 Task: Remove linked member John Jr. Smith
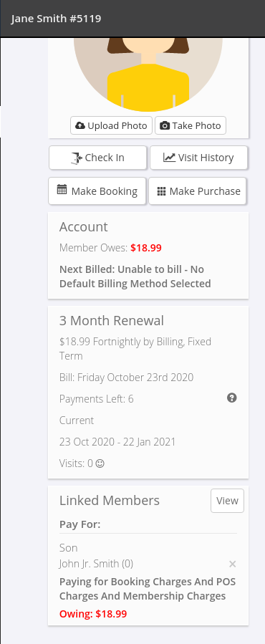[x=232, y=564]
